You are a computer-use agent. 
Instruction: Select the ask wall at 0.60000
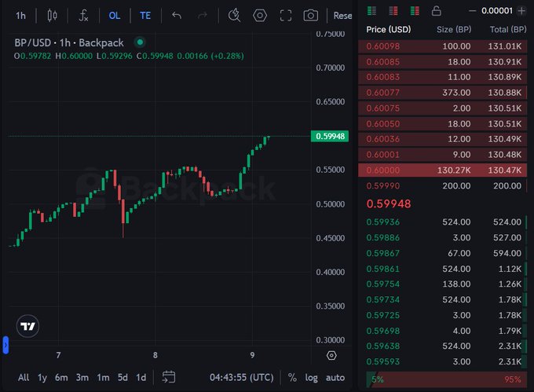click(443, 170)
